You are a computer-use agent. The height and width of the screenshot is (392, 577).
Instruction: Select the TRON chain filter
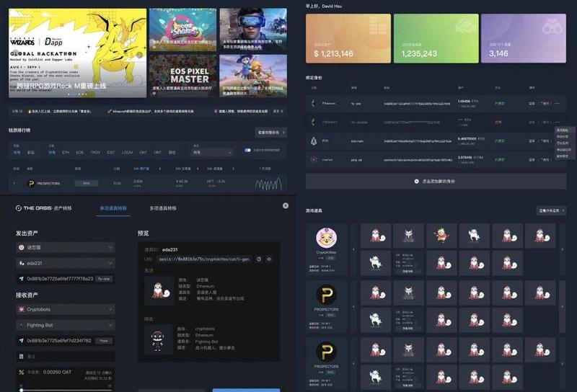[95, 152]
